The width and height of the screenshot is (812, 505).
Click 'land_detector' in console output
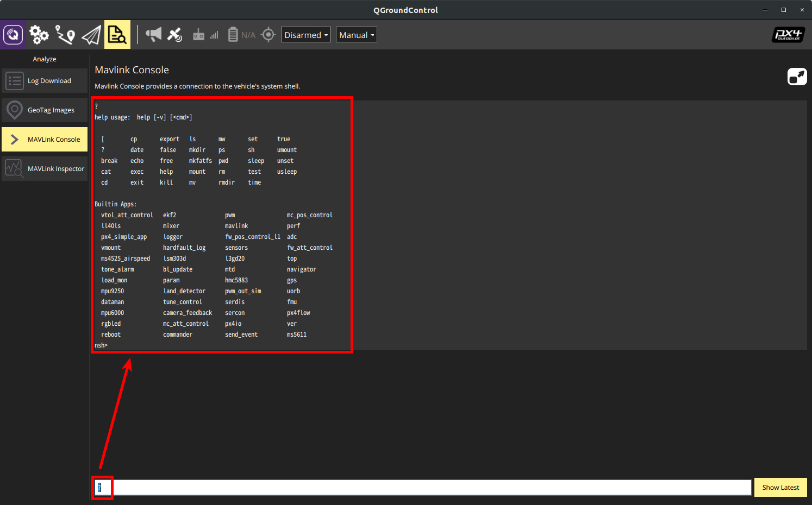click(184, 291)
